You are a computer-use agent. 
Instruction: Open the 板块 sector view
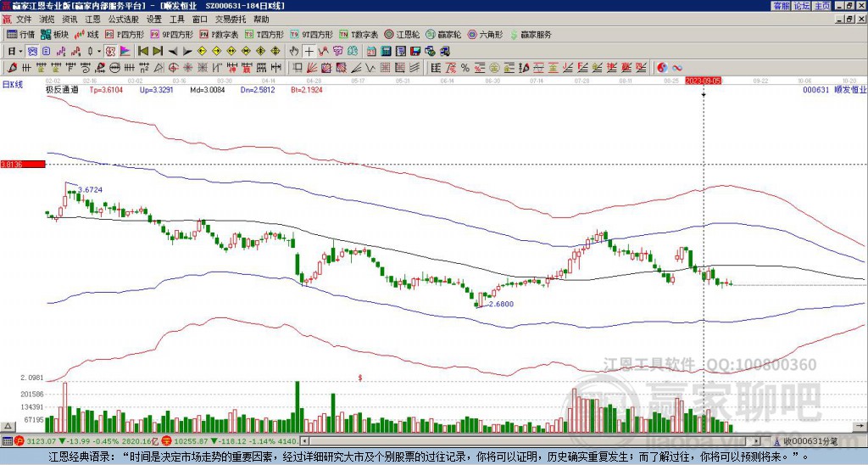tap(54, 34)
